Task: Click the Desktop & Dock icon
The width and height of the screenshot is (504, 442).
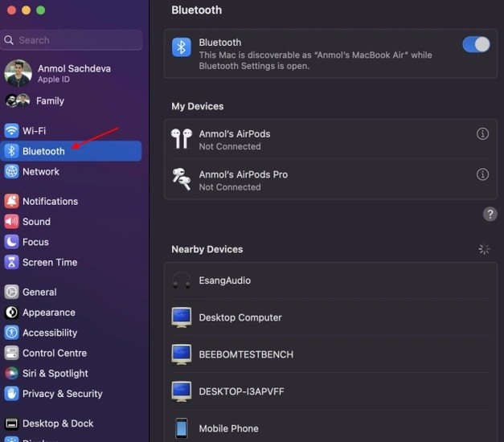Action: (11, 424)
